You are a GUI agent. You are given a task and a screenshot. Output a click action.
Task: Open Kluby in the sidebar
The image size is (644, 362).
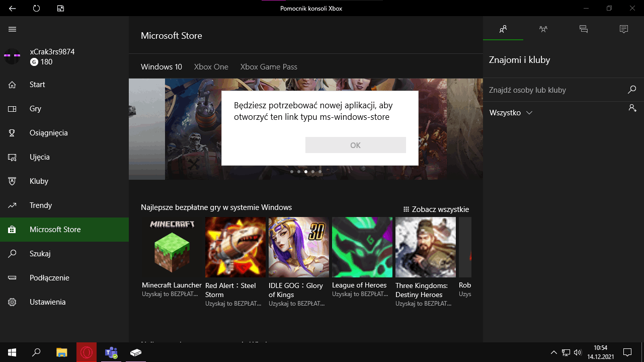pyautogui.click(x=64, y=181)
